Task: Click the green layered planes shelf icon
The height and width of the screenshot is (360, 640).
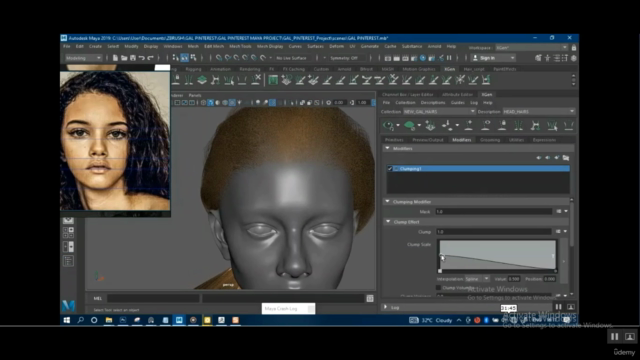Action: [x=202, y=80]
